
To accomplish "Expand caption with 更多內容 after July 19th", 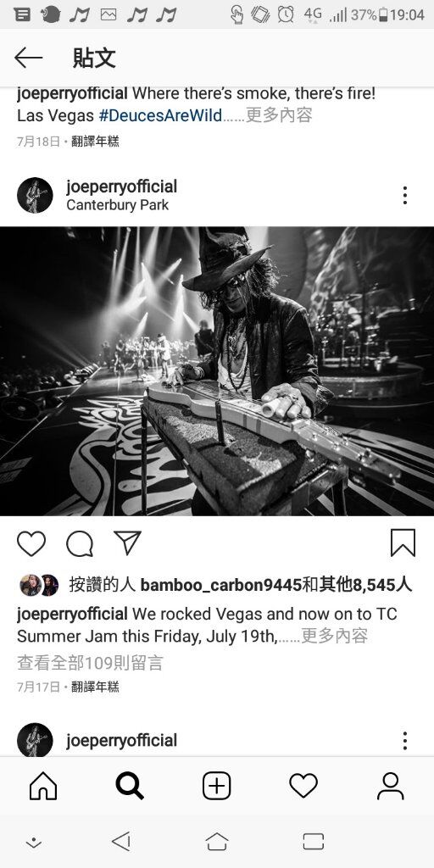I will coord(334,636).
